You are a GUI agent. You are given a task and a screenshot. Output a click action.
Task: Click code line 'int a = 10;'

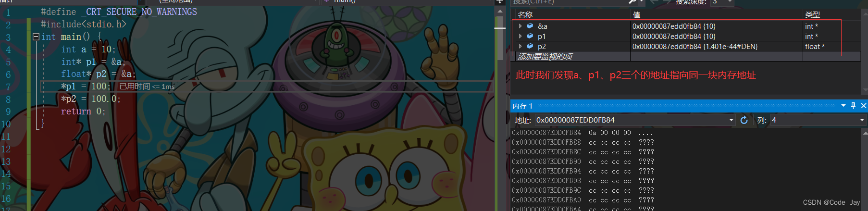click(88, 49)
